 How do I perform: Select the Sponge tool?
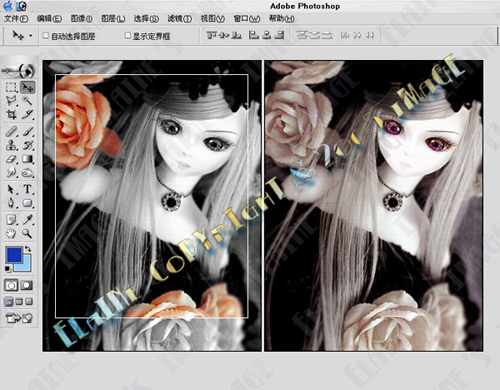[x=27, y=173]
